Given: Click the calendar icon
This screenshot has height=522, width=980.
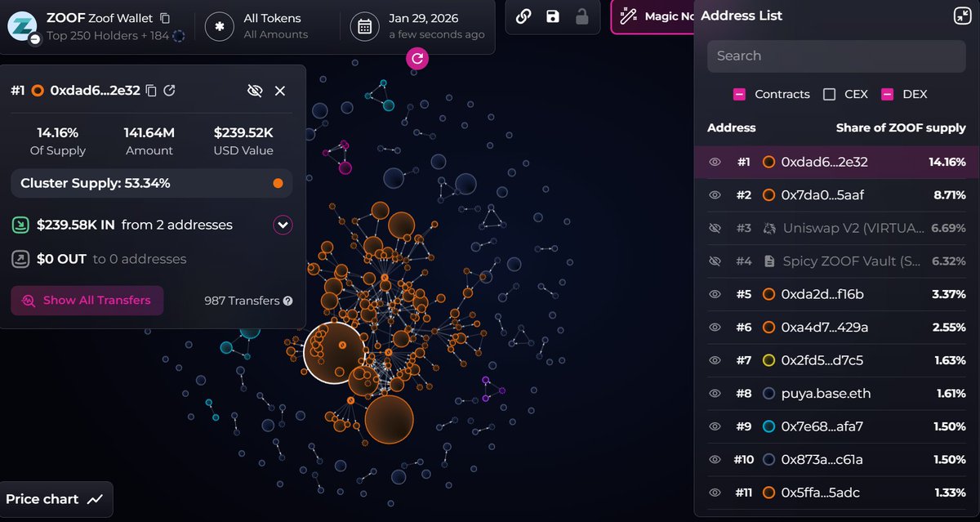Looking at the screenshot, I should (x=364, y=26).
